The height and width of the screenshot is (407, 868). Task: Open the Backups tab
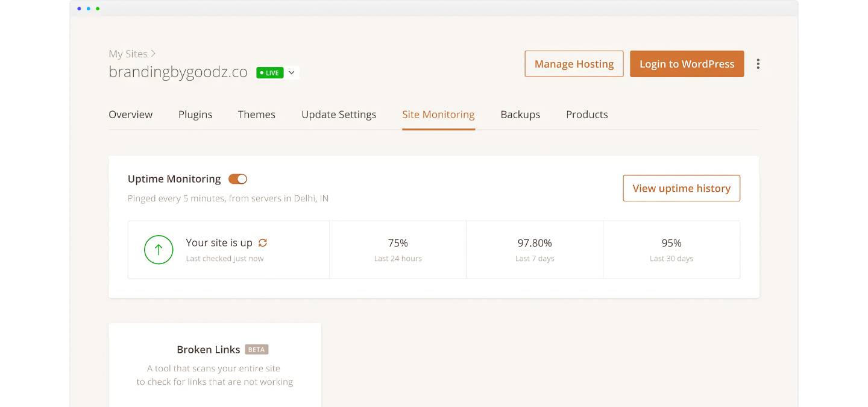point(520,115)
